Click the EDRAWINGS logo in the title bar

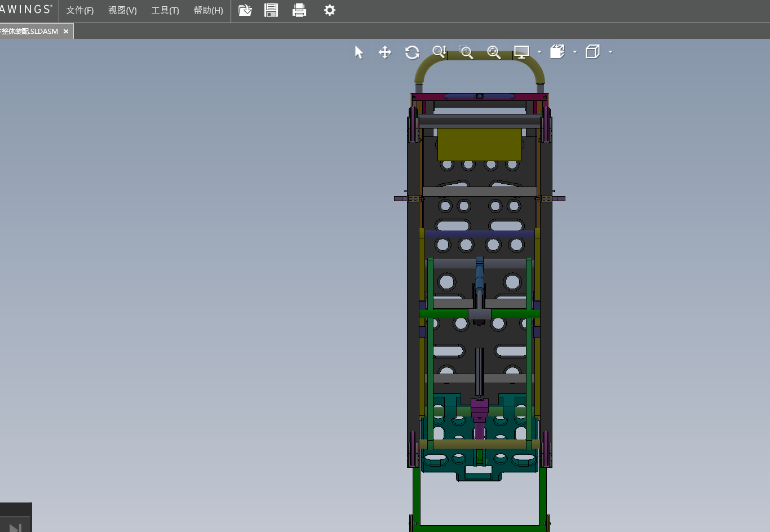point(26,10)
